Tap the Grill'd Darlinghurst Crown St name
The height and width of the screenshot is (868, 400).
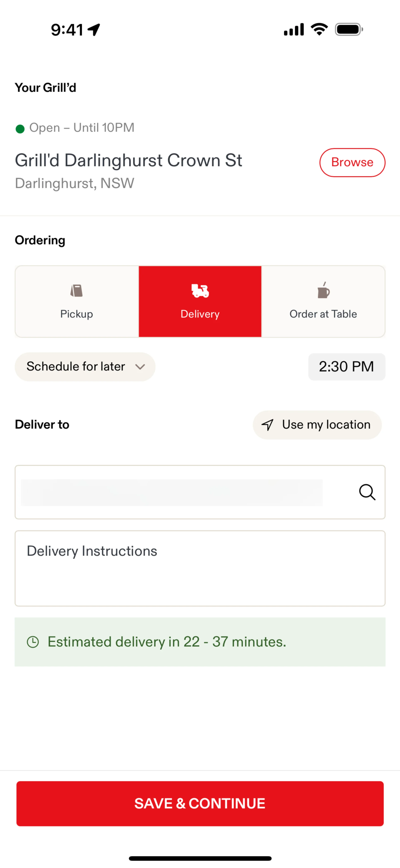(129, 160)
